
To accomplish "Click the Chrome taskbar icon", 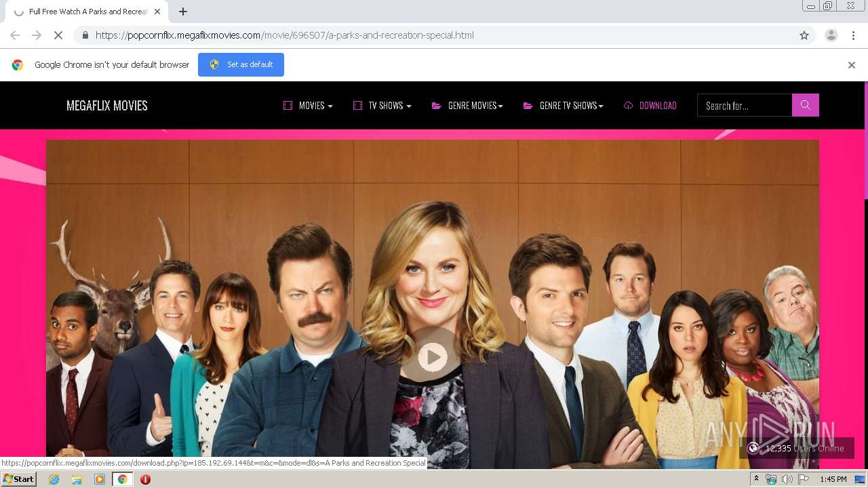I will coord(123,479).
